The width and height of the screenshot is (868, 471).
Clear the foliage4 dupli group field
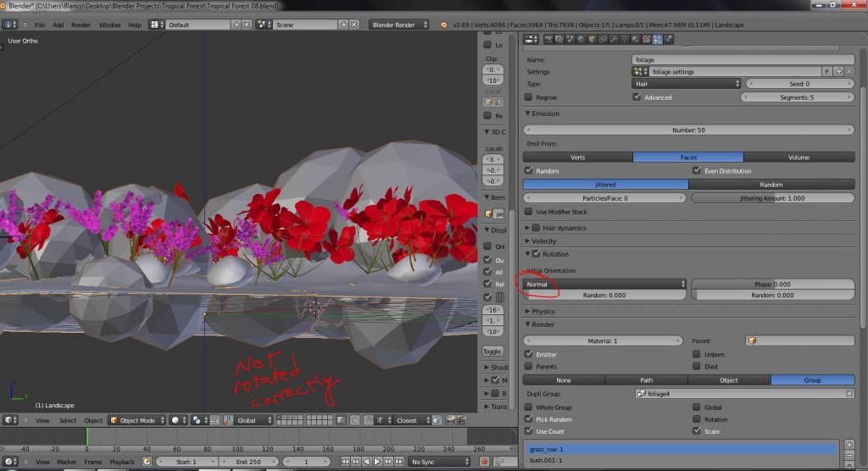pyautogui.click(x=849, y=394)
